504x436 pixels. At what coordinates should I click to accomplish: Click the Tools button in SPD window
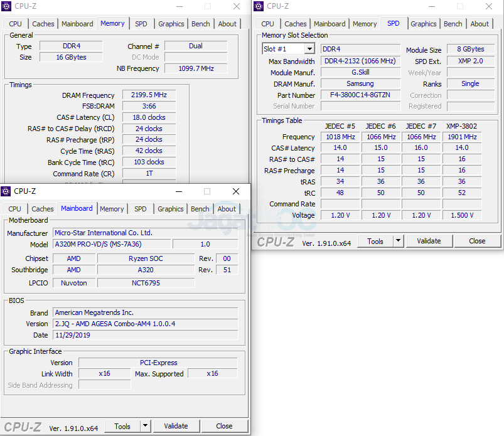click(x=375, y=241)
